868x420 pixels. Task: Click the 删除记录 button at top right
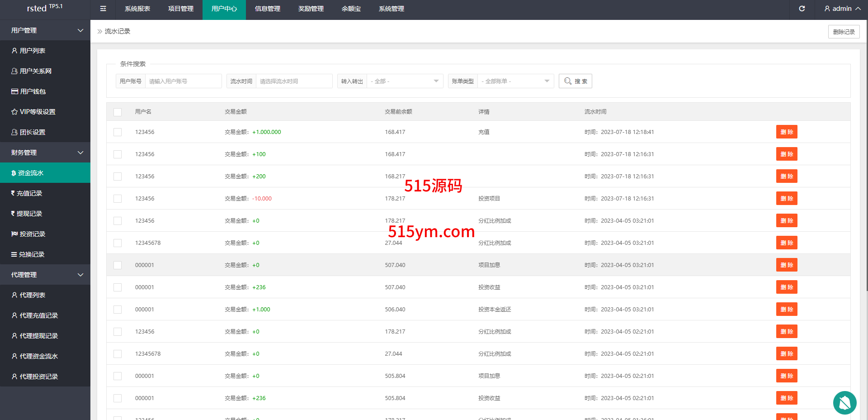844,32
